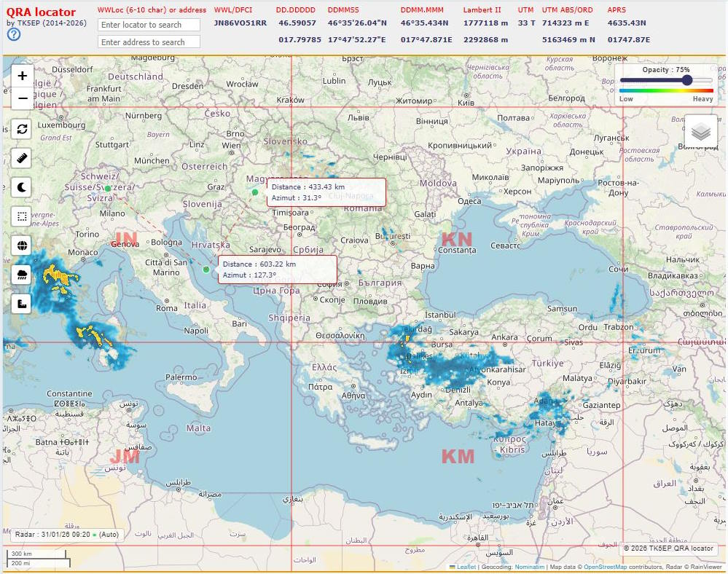
Task: Toggle the moon night mode button
Action: tap(23, 187)
